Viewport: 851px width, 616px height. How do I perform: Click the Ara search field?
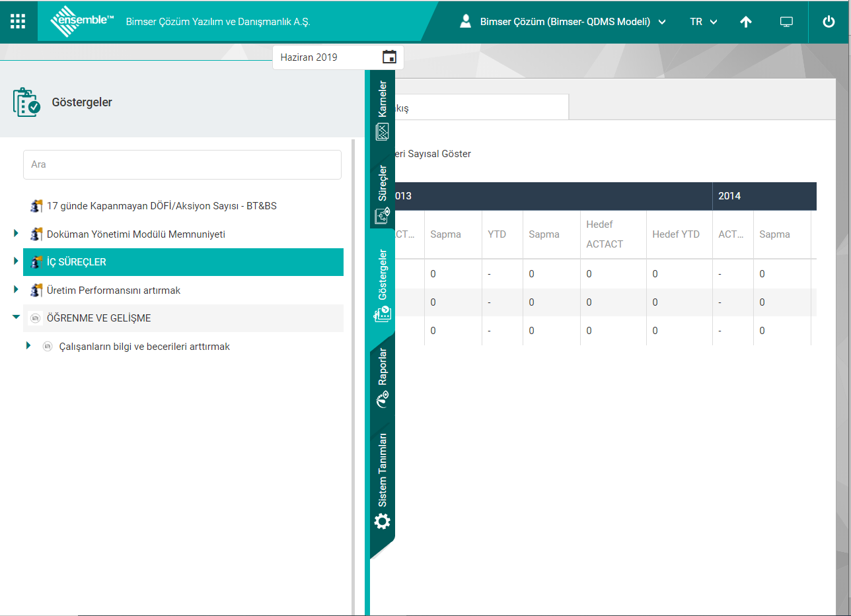(x=182, y=164)
